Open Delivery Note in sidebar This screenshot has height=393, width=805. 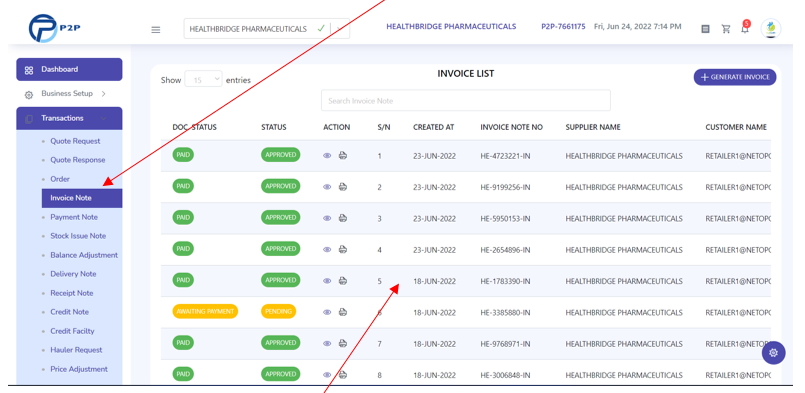point(73,274)
